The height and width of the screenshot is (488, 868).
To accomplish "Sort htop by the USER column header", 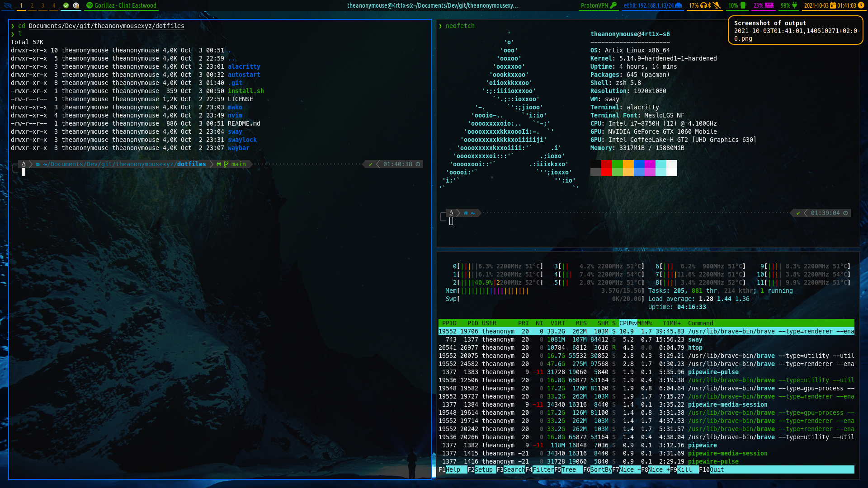I will (x=489, y=323).
